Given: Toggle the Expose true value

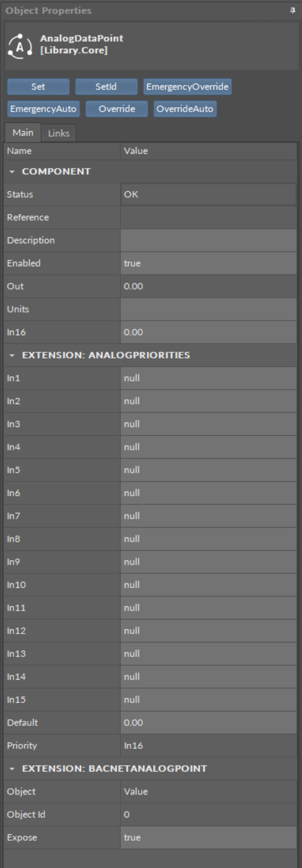Looking at the screenshot, I should [208, 838].
